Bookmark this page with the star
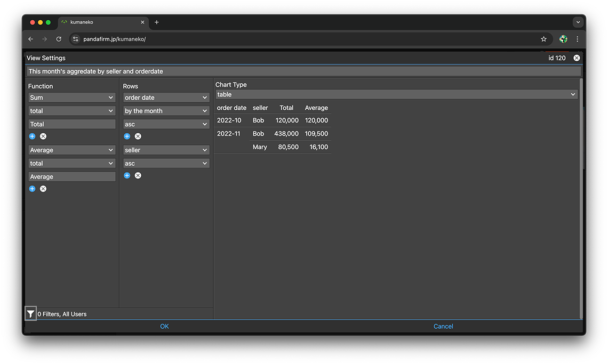 pos(543,39)
